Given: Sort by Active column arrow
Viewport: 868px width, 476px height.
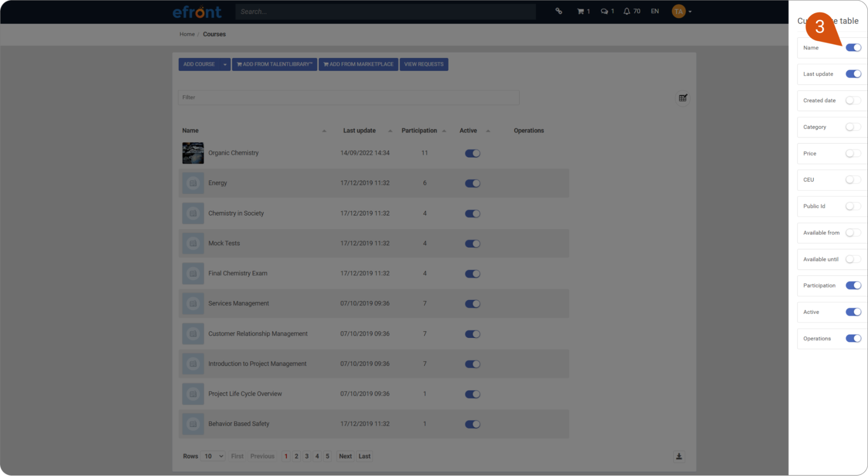Looking at the screenshot, I should [488, 131].
